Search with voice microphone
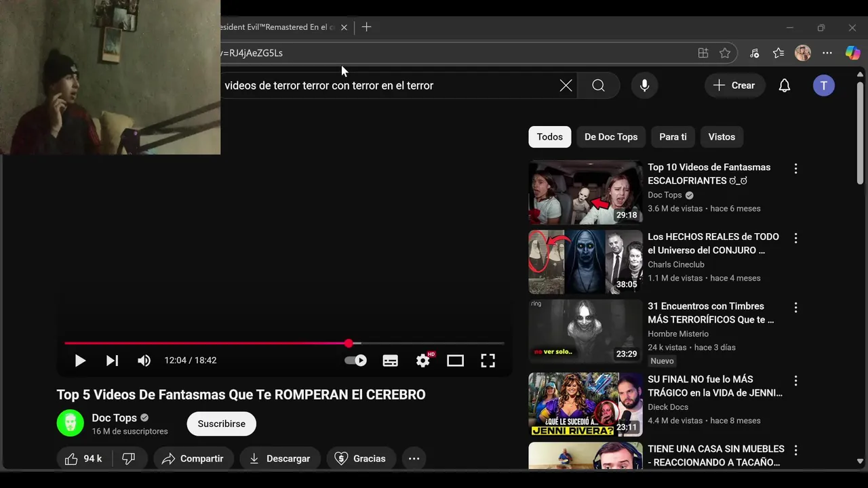The width and height of the screenshot is (868, 488). coord(644,85)
